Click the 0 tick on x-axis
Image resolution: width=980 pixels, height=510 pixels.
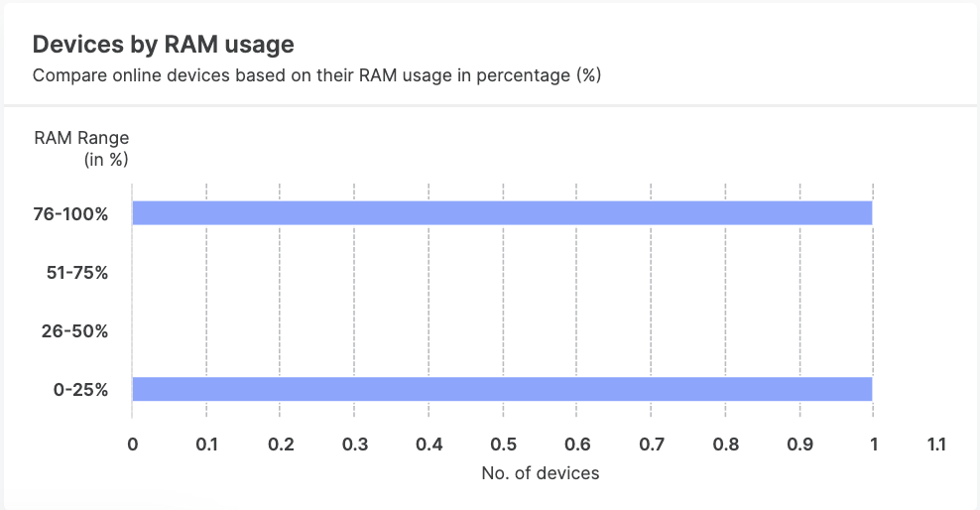tap(132, 445)
